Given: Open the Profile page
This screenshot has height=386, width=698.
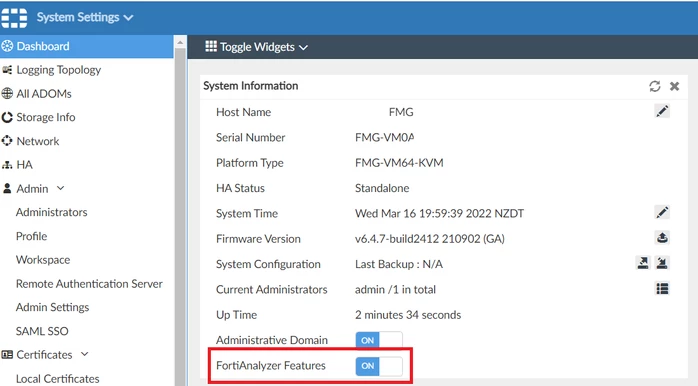Looking at the screenshot, I should pyautogui.click(x=32, y=236).
